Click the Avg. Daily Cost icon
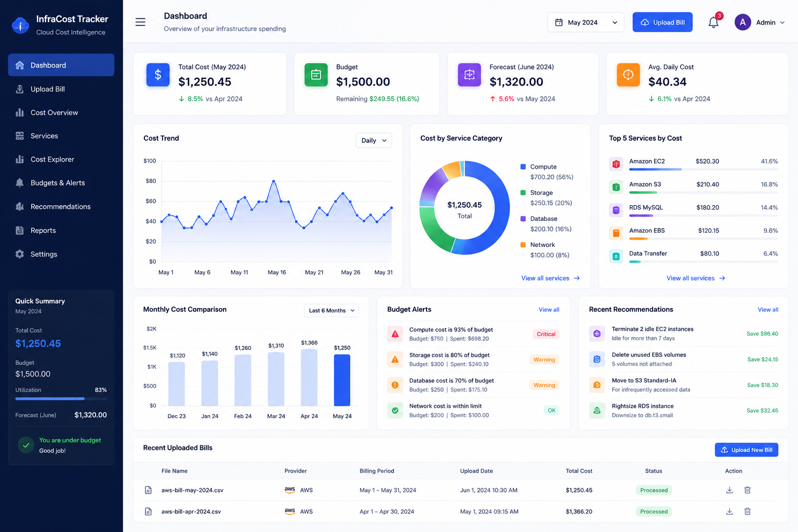798x532 pixels. (628, 75)
